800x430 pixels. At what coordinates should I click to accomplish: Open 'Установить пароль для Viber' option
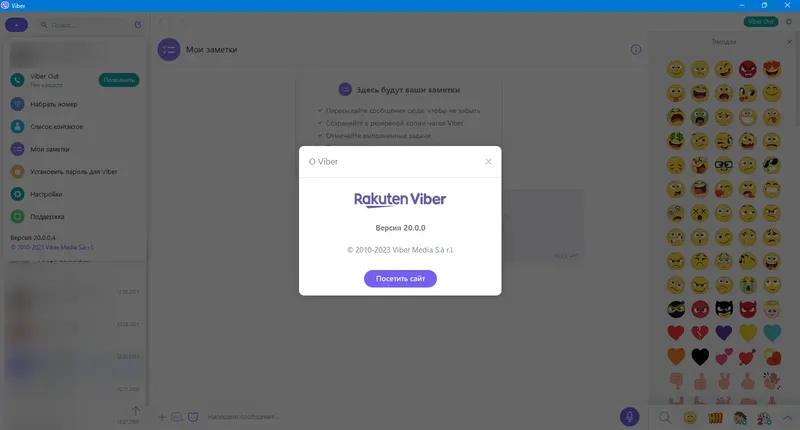click(73, 171)
